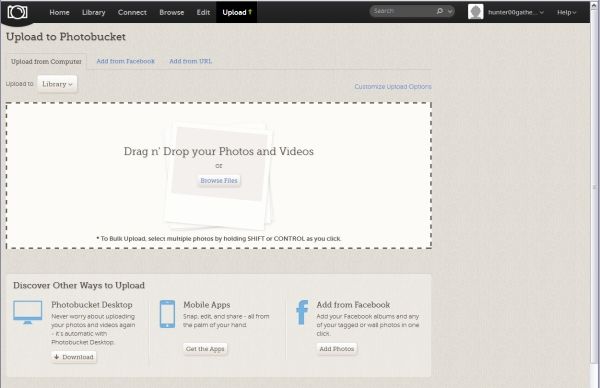Open the Connect menu item

132,12
